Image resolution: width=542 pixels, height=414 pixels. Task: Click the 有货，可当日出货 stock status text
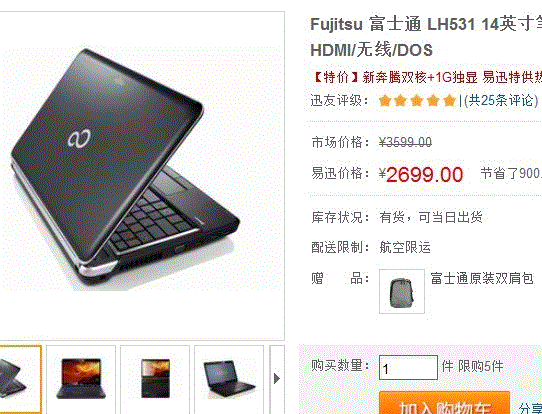[x=431, y=217]
